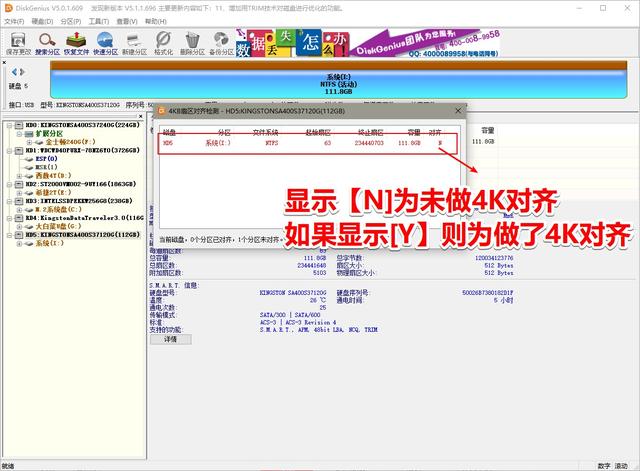The height and width of the screenshot is (471, 640).
Task: Click the HD5 Kingston 112GB disk icon
Action: click(19, 235)
